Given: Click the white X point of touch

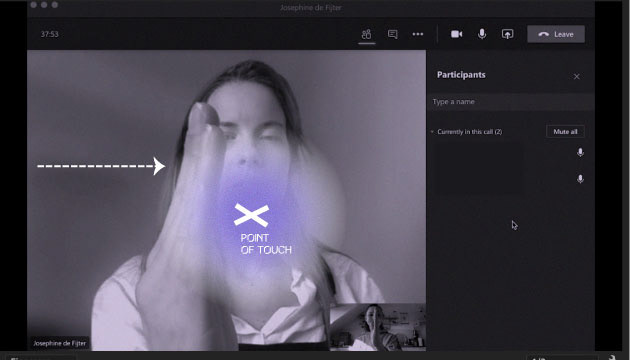Looking at the screenshot, I should click(x=251, y=215).
